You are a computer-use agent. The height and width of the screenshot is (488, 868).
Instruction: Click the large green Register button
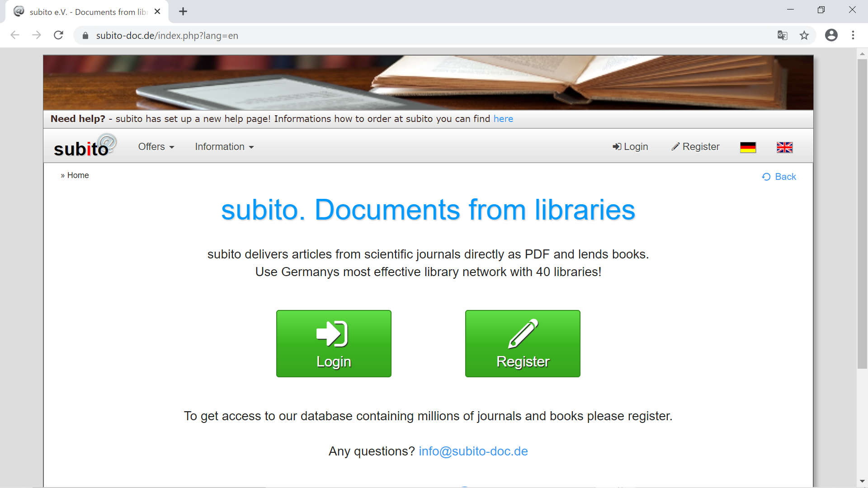coord(523,343)
